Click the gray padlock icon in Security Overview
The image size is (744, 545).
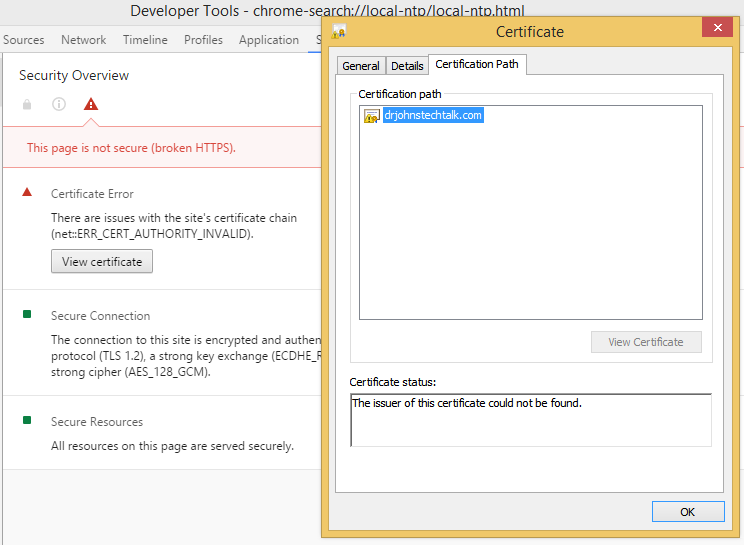27,104
